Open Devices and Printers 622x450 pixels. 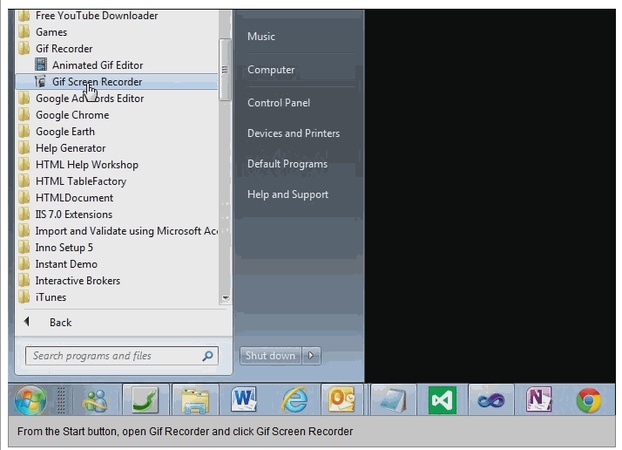(293, 133)
